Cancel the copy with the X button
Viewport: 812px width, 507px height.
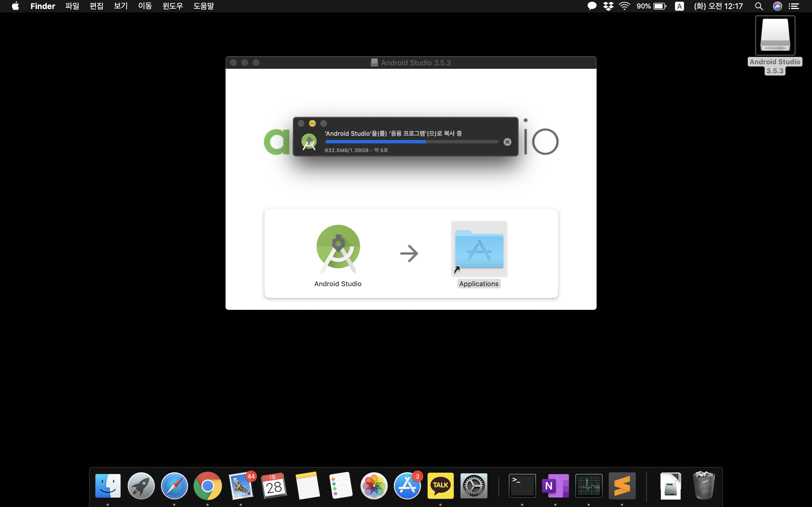coord(507,142)
